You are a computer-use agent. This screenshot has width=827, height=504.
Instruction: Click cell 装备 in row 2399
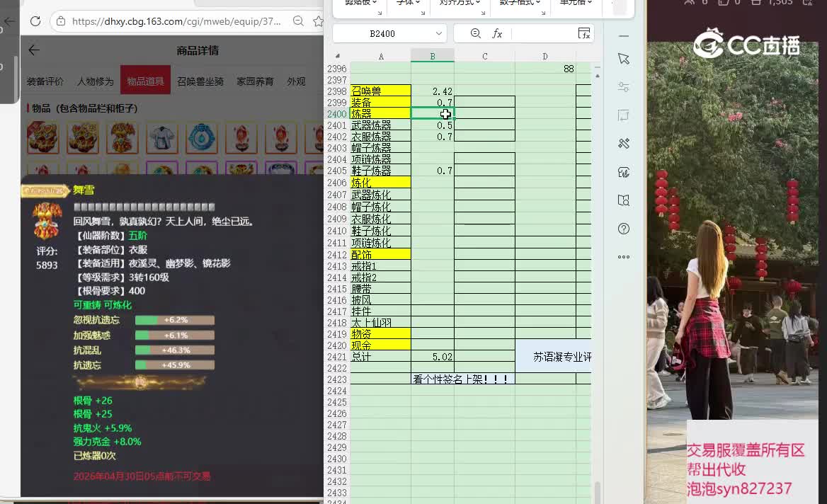click(380, 102)
